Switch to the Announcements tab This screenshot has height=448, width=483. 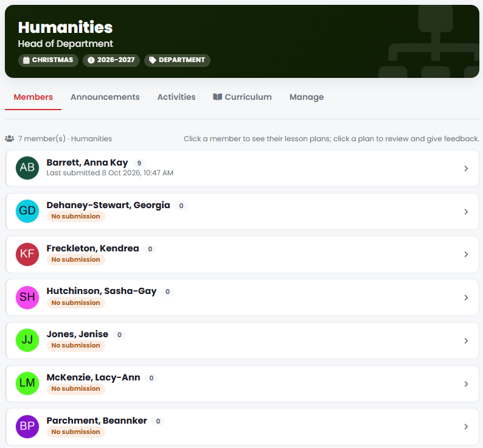[105, 97]
